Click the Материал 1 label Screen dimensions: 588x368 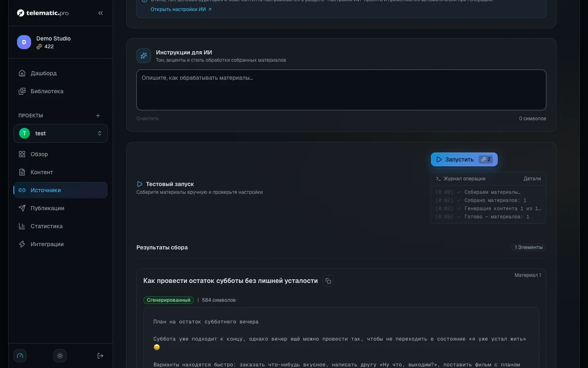tap(528, 275)
